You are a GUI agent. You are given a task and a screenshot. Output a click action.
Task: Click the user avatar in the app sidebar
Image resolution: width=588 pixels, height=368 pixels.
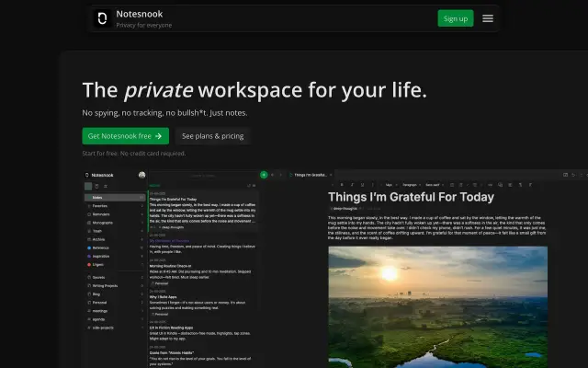coord(141,175)
